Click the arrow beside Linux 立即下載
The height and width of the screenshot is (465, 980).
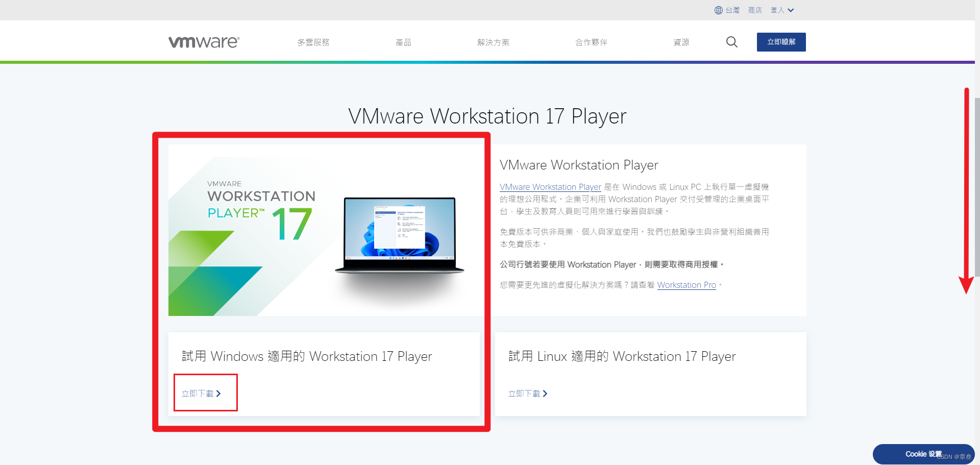pyautogui.click(x=545, y=393)
